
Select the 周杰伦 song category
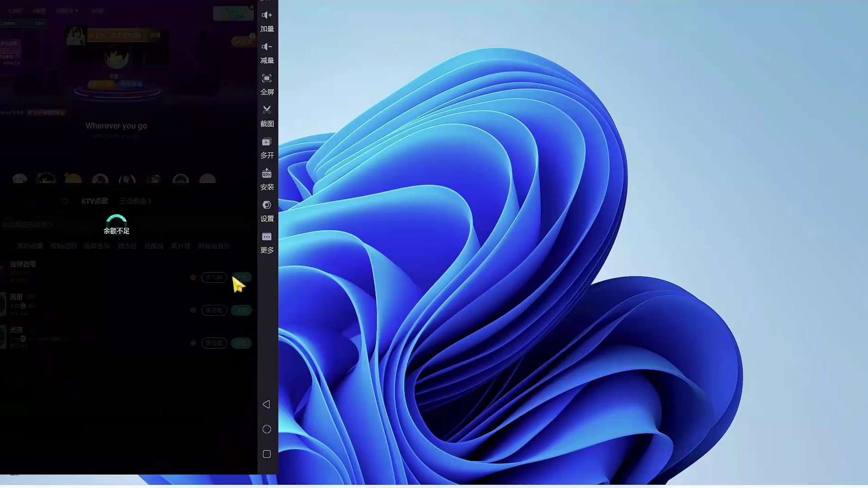127,246
